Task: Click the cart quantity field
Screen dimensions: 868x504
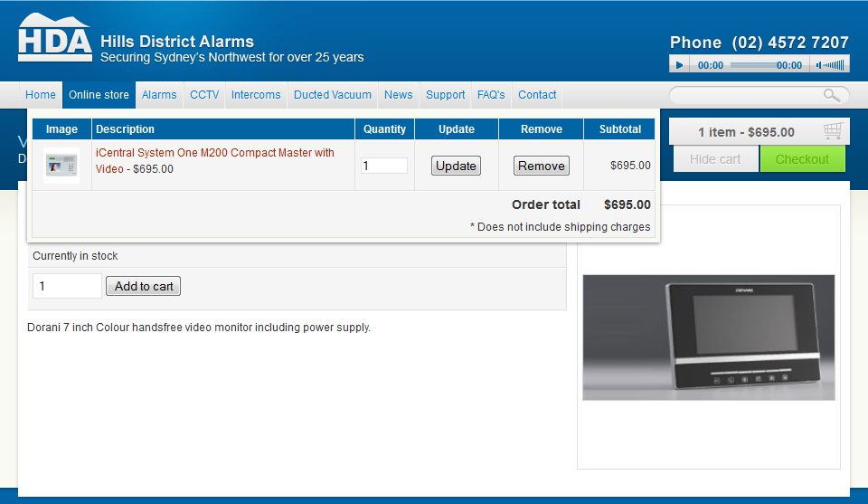Action: pos(384,166)
